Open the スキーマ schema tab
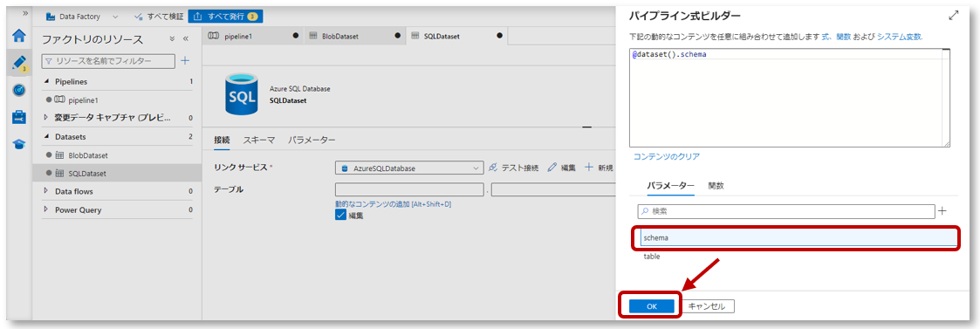Viewport: 980px width, 329px height. 259,141
